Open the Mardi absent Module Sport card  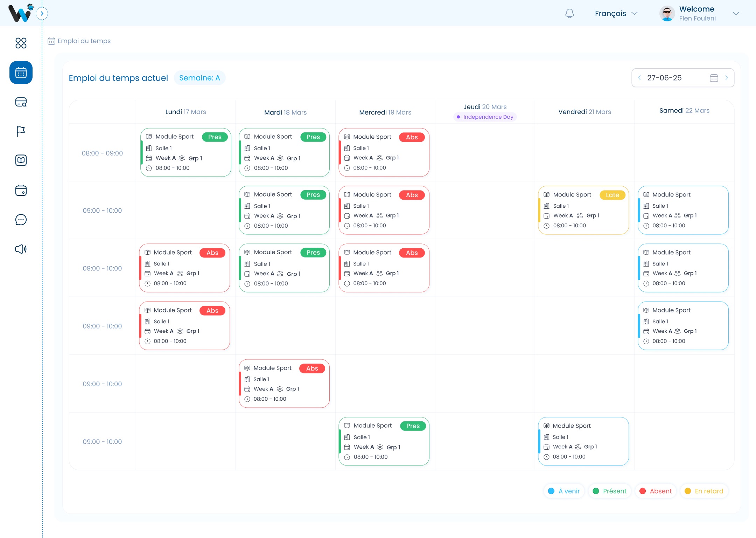click(284, 384)
